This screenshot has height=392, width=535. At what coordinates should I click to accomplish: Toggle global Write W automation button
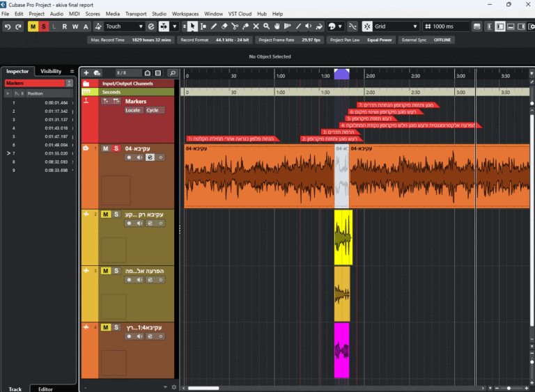pos(75,26)
